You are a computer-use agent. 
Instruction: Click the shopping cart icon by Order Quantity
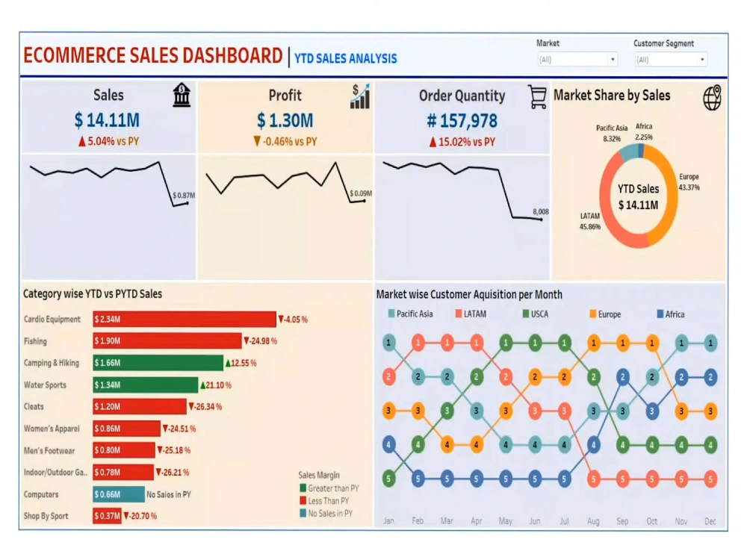[x=536, y=97]
